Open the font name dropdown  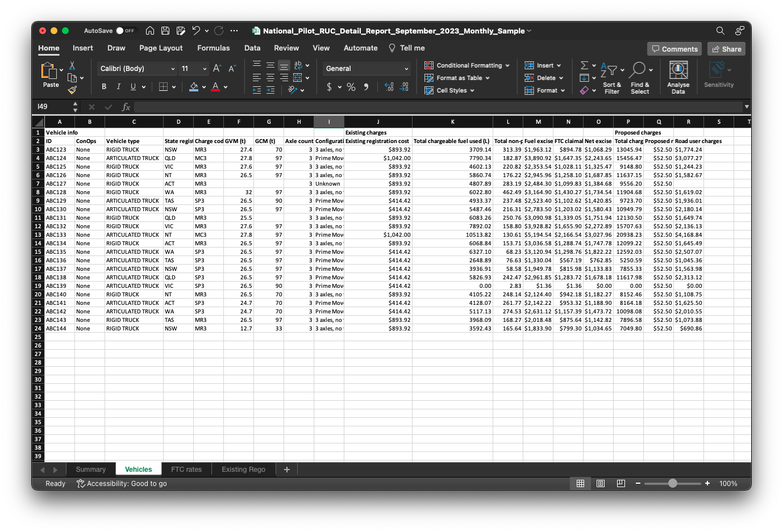[x=173, y=69]
